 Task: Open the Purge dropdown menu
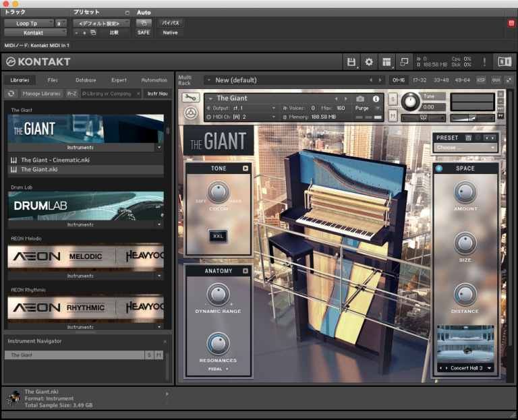coord(378,108)
